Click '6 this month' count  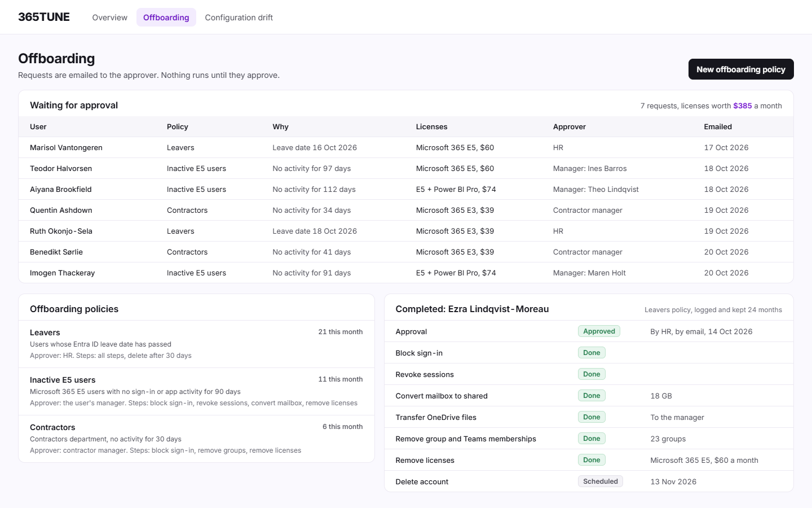[x=343, y=427]
